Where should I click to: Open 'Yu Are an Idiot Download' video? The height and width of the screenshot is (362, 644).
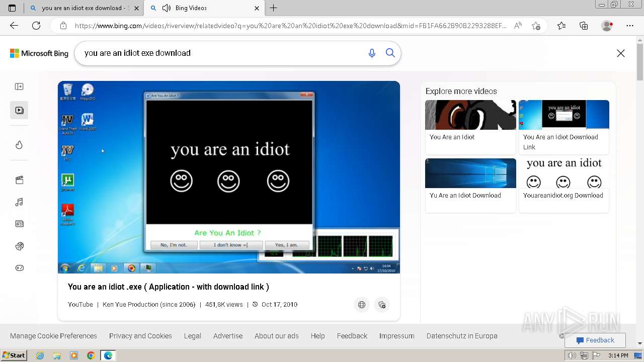[470, 185]
